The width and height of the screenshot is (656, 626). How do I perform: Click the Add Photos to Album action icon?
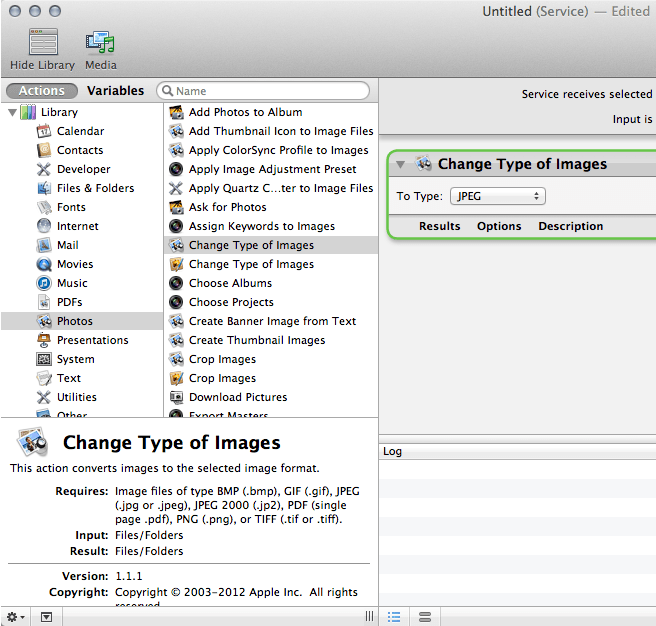(x=176, y=112)
